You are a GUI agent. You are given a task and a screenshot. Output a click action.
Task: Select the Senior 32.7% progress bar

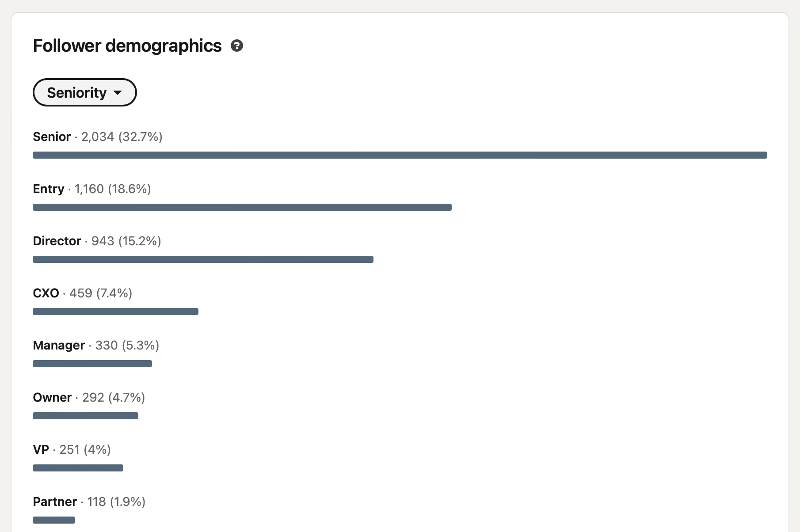coord(400,155)
